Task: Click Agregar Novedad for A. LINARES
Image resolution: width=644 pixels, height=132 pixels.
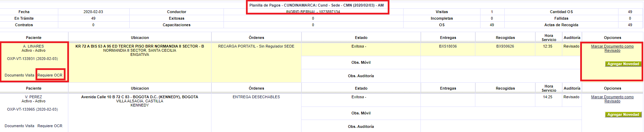Action: [623, 64]
